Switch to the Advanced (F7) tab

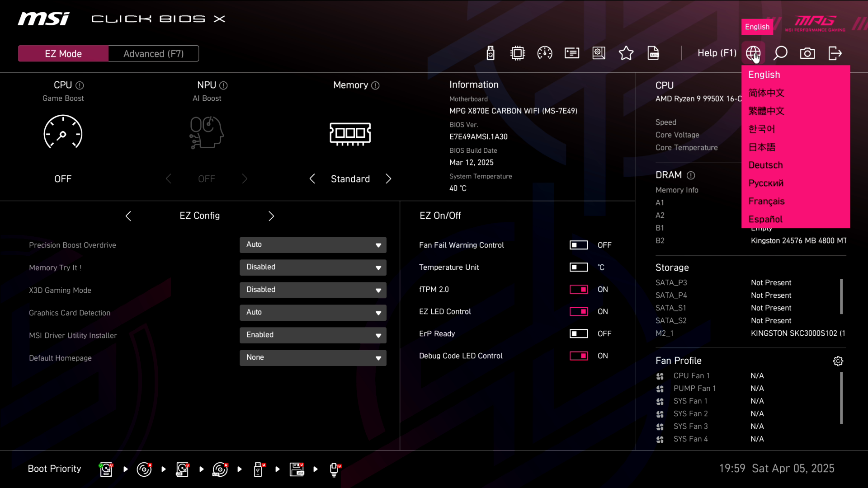153,54
